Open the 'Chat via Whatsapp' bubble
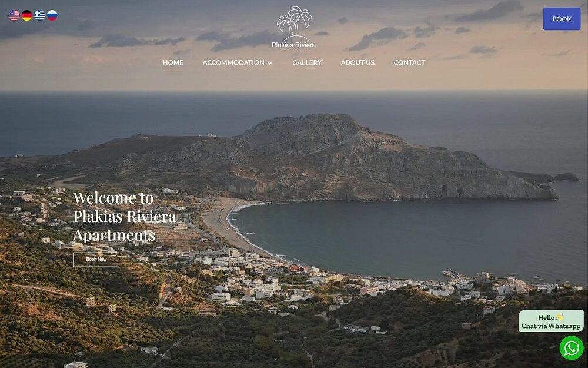Image resolution: width=588 pixels, height=368 pixels. pyautogui.click(x=551, y=321)
